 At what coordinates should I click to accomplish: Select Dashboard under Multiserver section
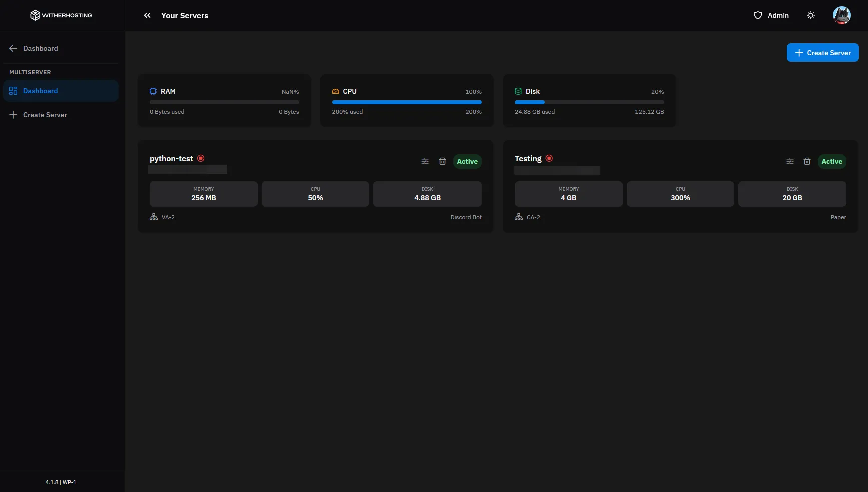[x=61, y=91]
